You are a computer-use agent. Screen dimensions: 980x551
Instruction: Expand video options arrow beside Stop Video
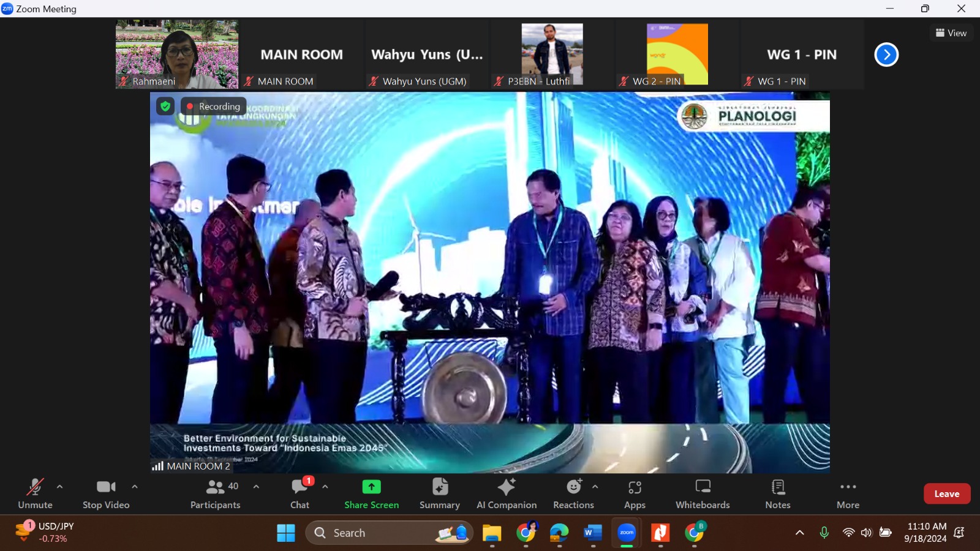(135, 487)
